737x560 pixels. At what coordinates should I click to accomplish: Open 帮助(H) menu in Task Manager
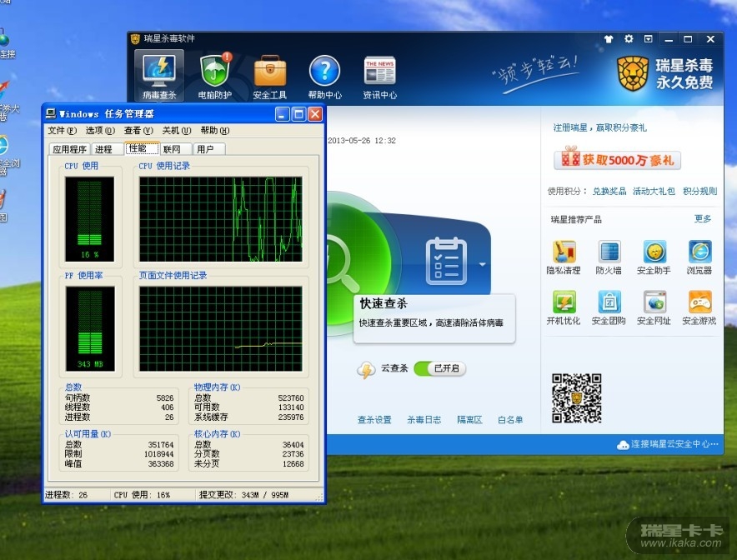[215, 131]
